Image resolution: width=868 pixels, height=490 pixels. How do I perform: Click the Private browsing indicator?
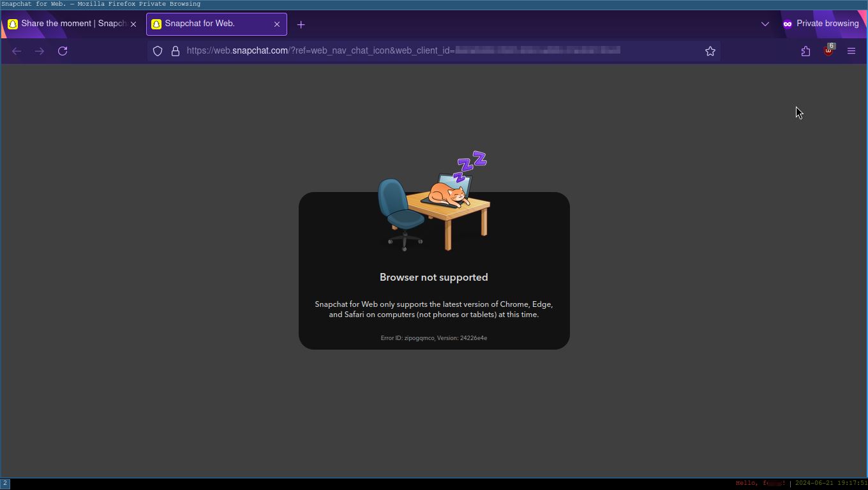tap(821, 24)
